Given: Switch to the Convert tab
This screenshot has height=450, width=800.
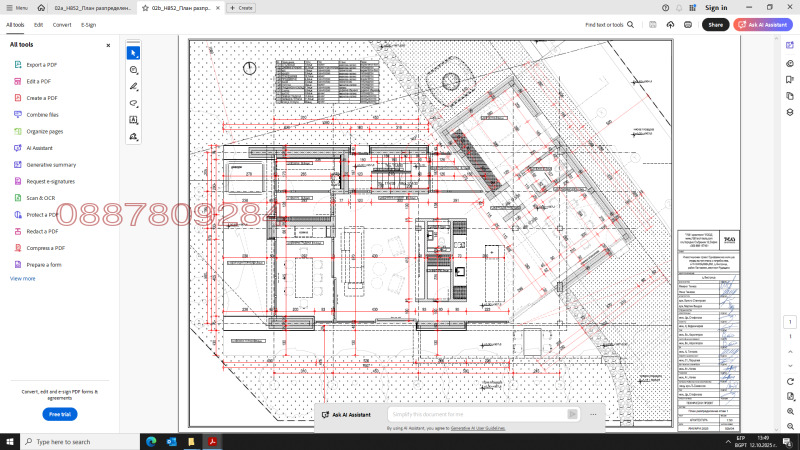Looking at the screenshot, I should coord(62,24).
